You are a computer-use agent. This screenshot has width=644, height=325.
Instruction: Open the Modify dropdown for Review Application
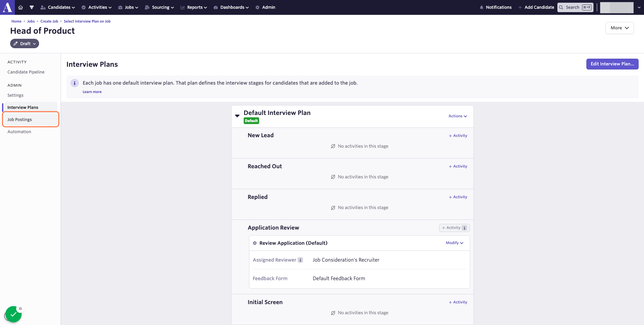[x=455, y=243]
